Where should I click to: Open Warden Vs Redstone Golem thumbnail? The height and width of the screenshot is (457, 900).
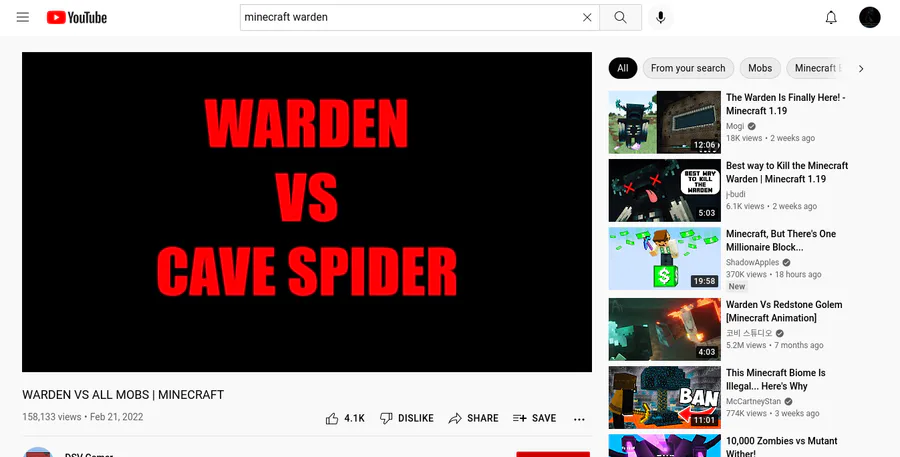665,330
